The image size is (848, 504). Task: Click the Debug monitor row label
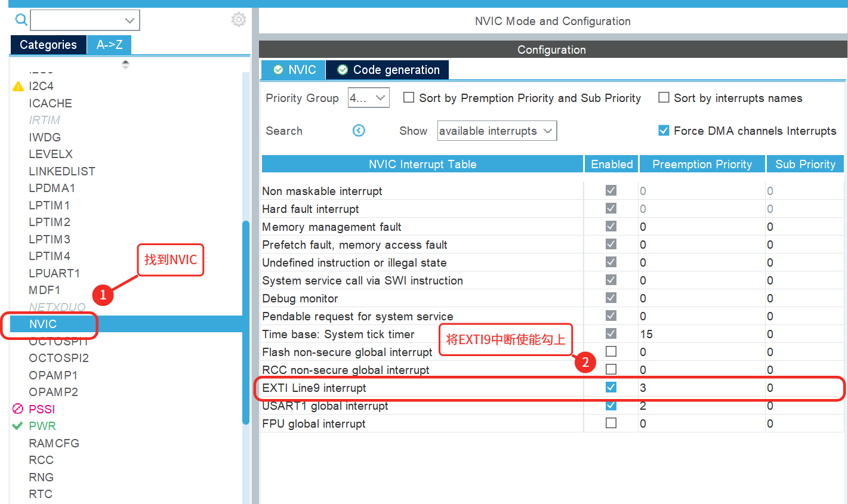tap(300, 298)
